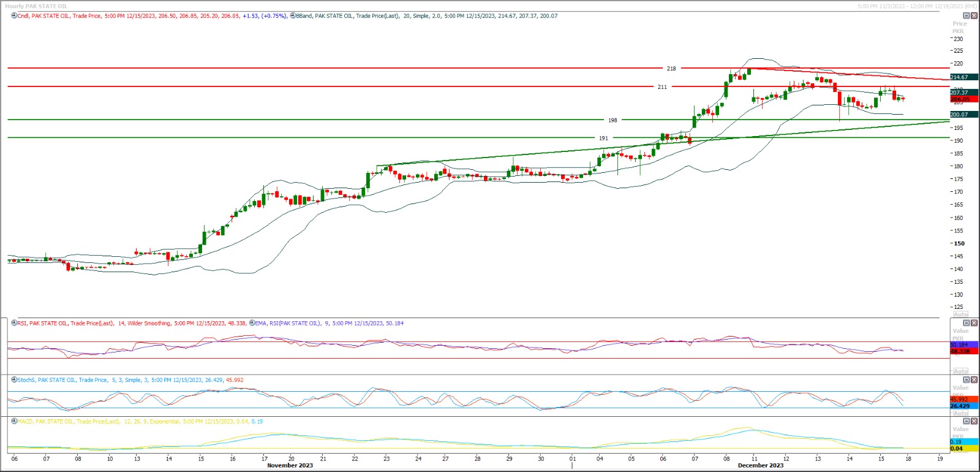Click the clock icon beside the StochS legend
This screenshot has width=980, height=472.
14,380
